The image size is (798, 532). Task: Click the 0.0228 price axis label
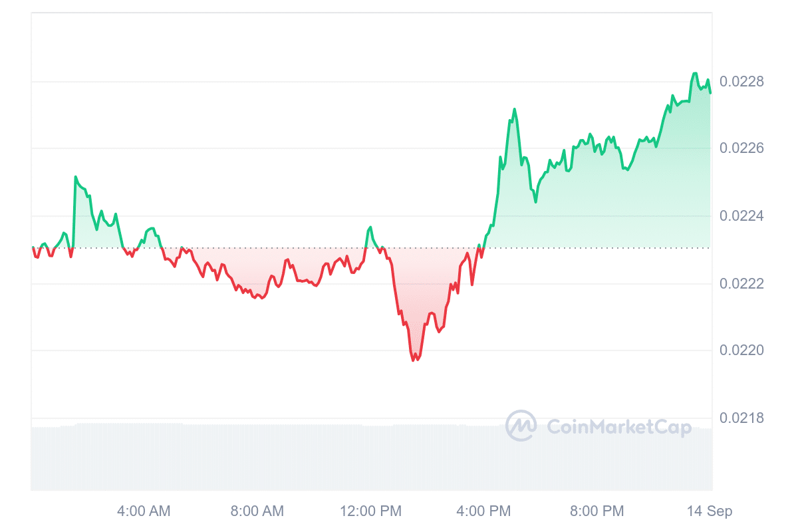[742, 82]
